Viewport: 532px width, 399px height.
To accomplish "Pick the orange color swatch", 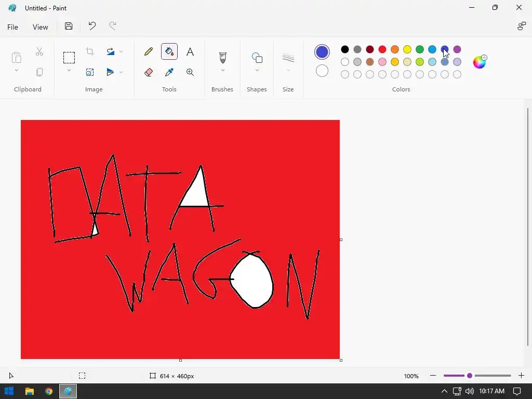I will pos(395,49).
